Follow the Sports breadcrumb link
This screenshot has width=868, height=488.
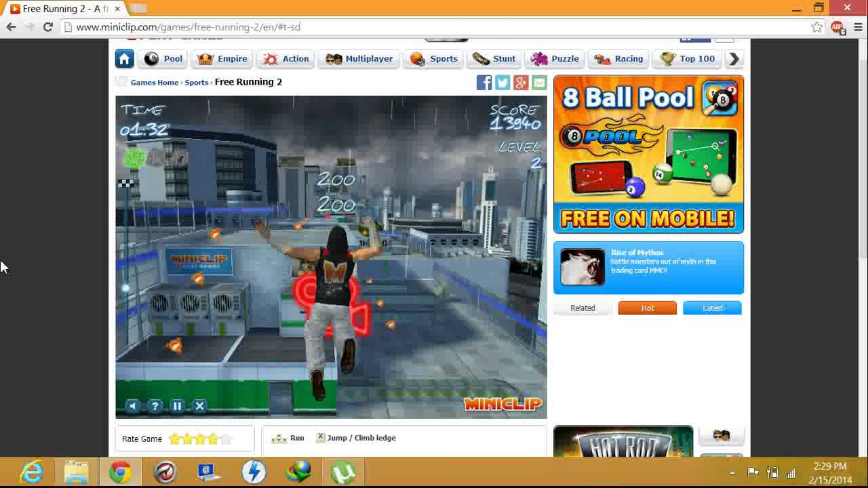point(197,82)
